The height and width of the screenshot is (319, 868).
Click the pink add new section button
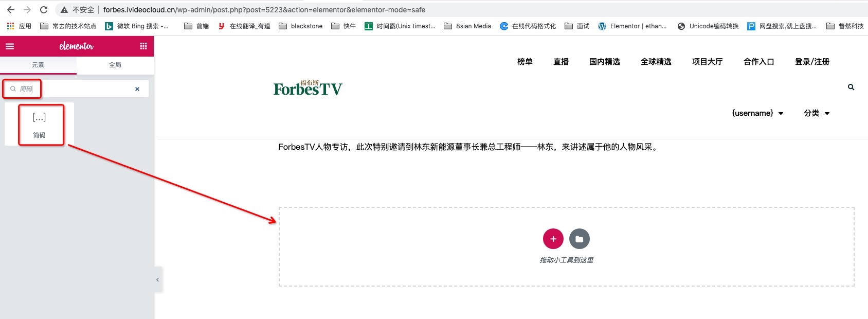[553, 239]
